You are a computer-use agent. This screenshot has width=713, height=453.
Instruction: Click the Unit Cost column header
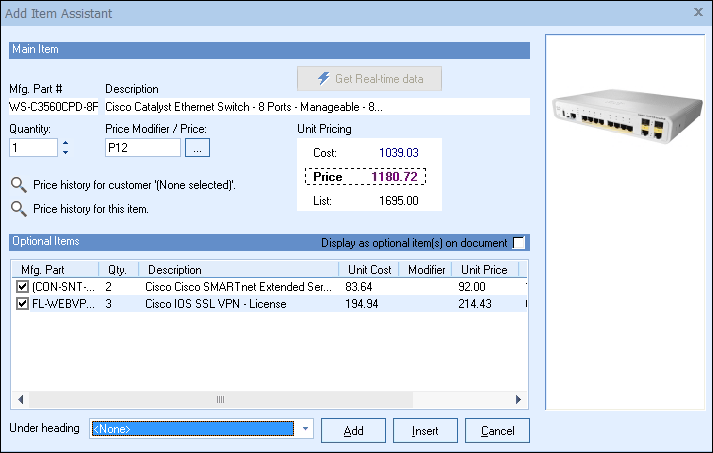tap(368, 270)
